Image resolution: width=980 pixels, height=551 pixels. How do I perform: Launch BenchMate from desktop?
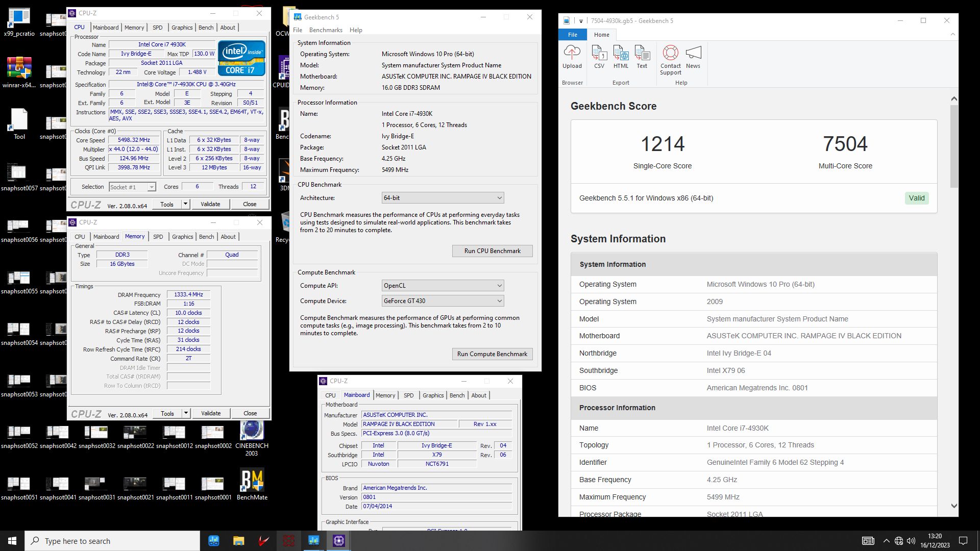point(252,485)
